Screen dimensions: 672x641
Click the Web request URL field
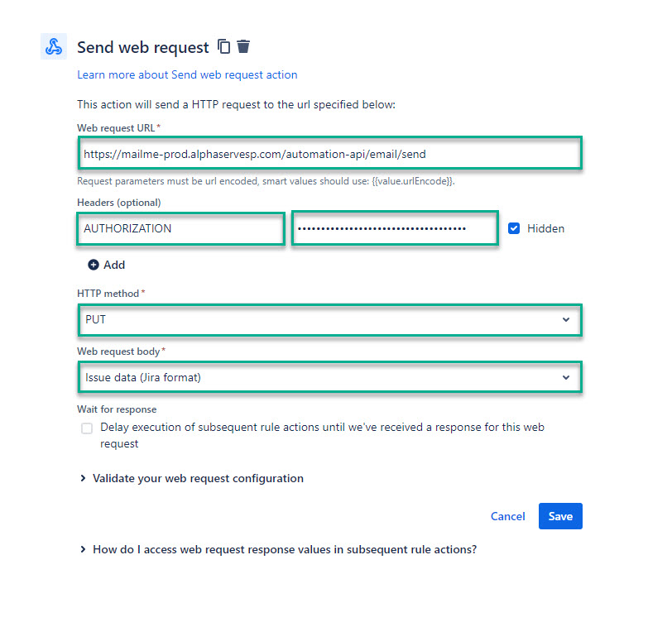(329, 154)
